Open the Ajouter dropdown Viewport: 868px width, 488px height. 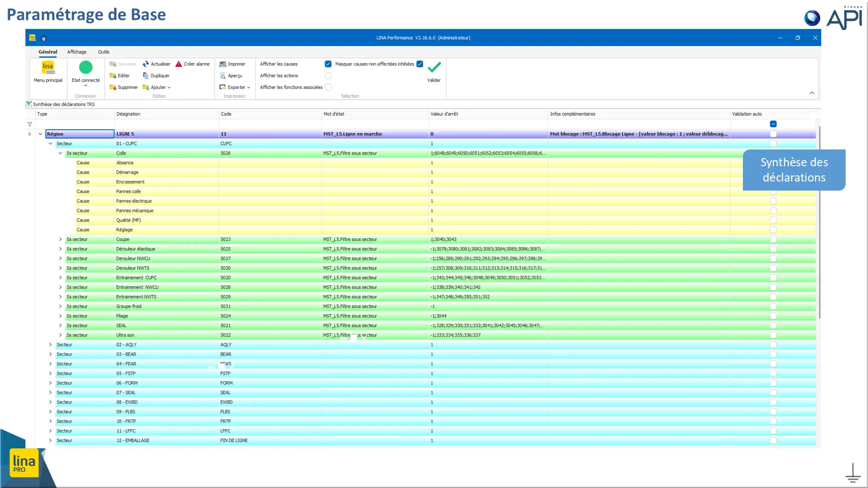[157, 87]
